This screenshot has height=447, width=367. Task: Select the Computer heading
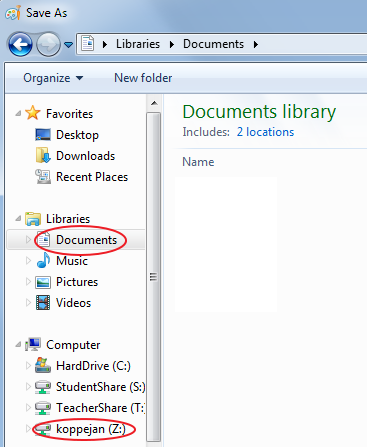[73, 345]
